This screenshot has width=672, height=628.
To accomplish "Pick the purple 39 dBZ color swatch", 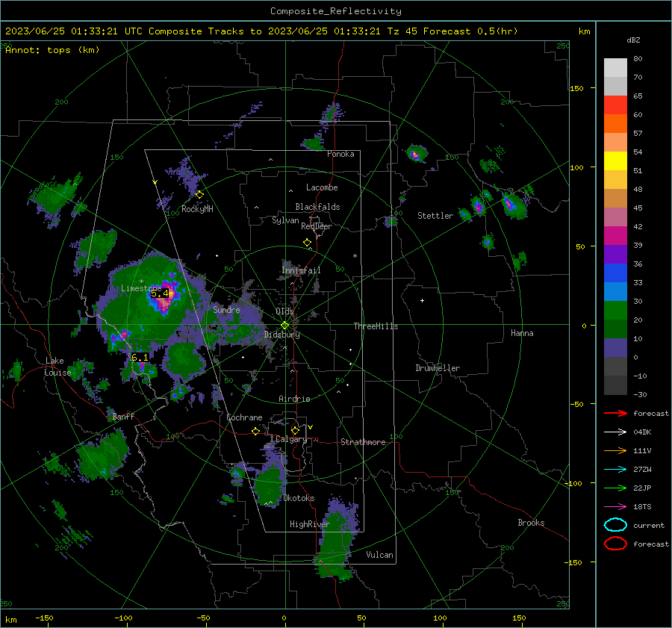I will pos(615,254).
